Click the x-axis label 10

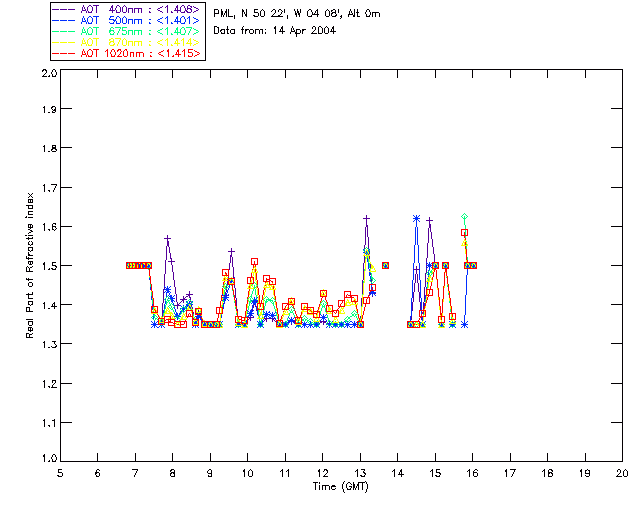tap(247, 473)
